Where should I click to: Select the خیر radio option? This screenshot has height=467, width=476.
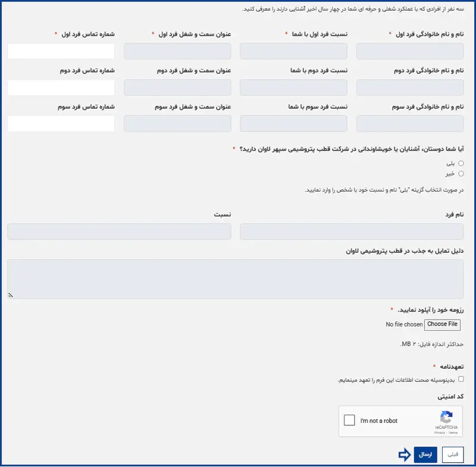pos(461,174)
